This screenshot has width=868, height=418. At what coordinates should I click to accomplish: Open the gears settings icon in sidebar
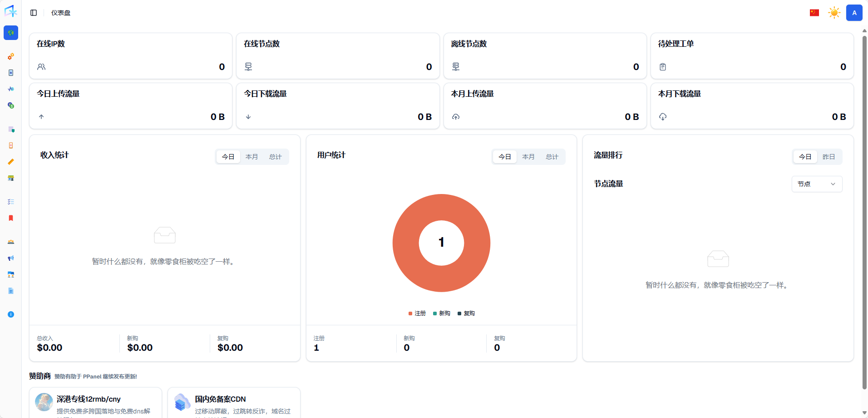11,56
